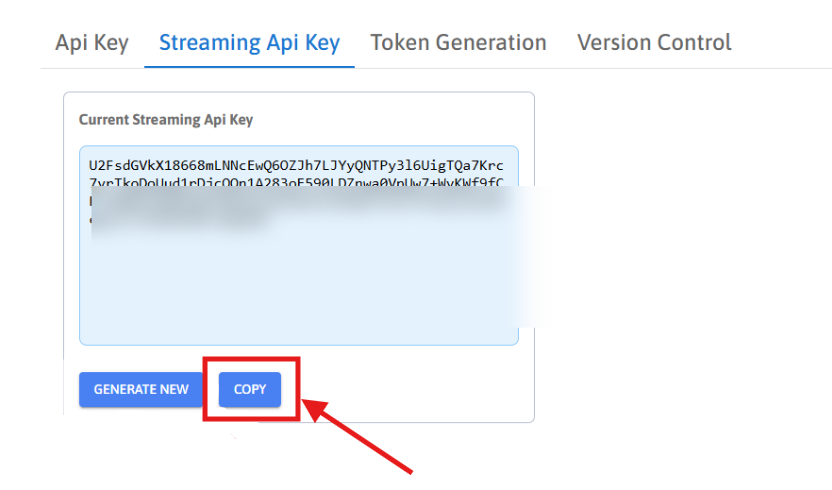The height and width of the screenshot is (490, 832).
Task: Go to the Version Control tab
Action: point(654,43)
